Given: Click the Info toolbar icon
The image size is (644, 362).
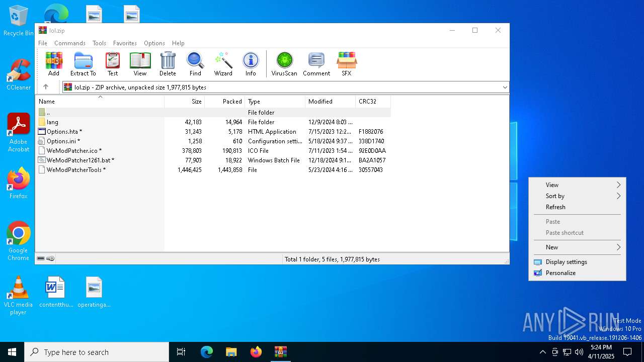Looking at the screenshot, I should (251, 64).
